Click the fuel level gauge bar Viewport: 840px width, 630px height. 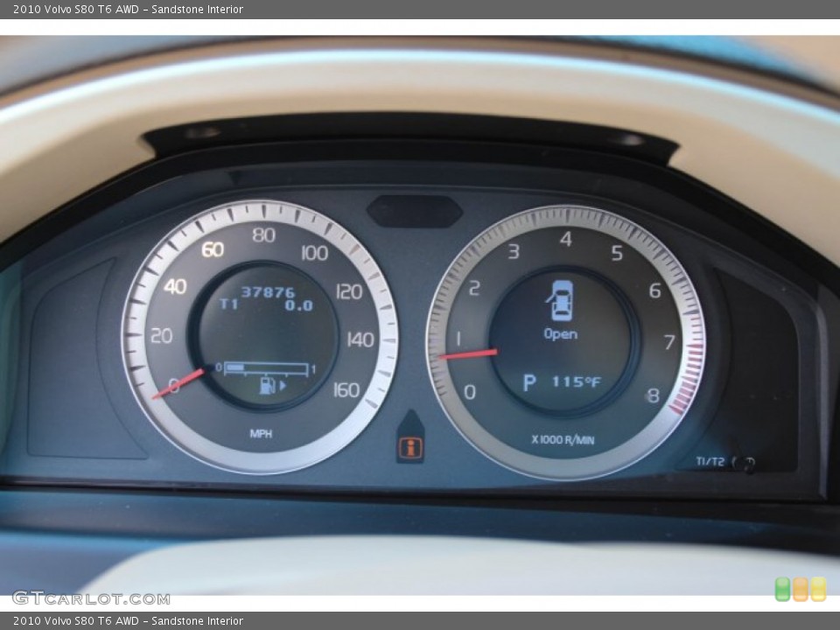[x=266, y=368]
